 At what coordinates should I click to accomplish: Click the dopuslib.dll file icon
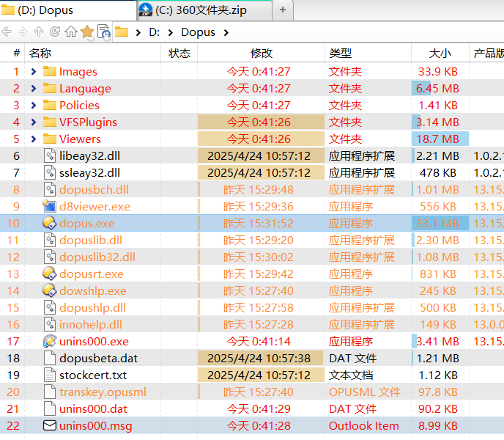click(50, 240)
